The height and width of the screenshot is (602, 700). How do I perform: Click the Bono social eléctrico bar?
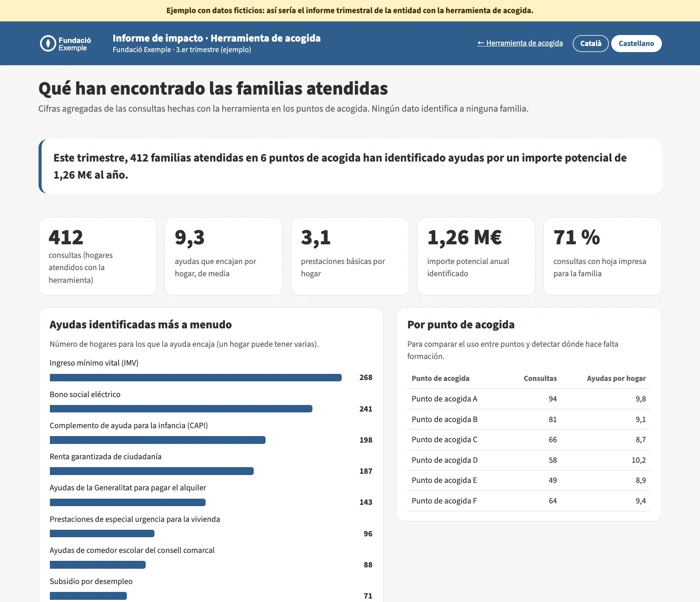tap(181, 409)
